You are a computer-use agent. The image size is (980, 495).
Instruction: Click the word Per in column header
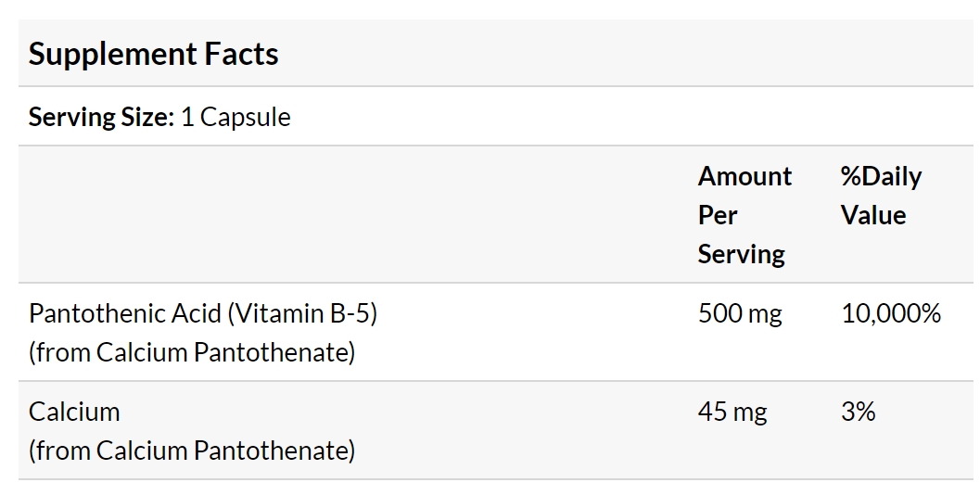pyautogui.click(x=718, y=215)
